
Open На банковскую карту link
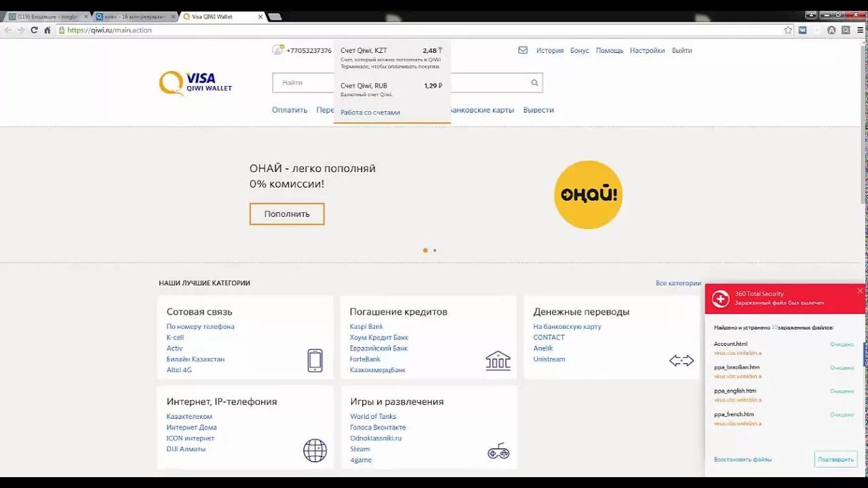(x=567, y=327)
